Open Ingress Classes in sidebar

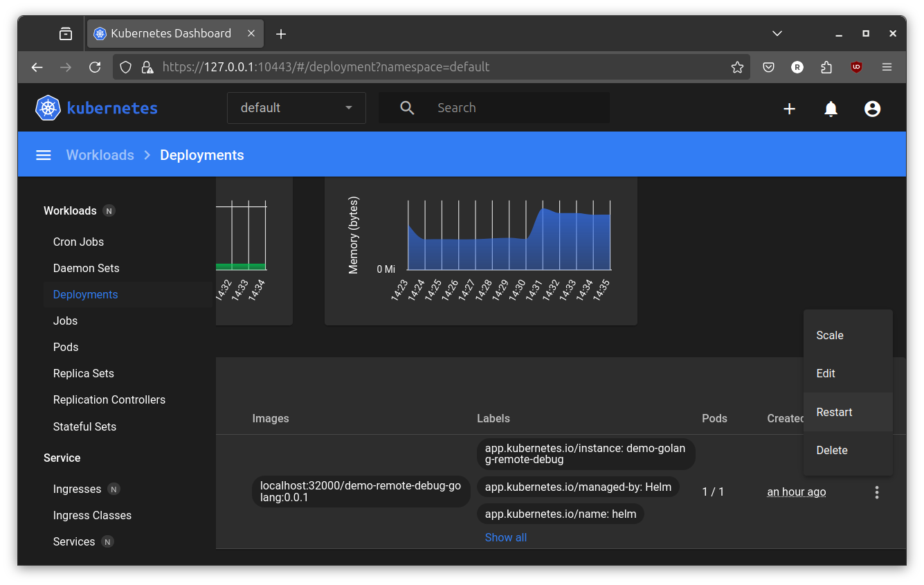click(x=92, y=515)
